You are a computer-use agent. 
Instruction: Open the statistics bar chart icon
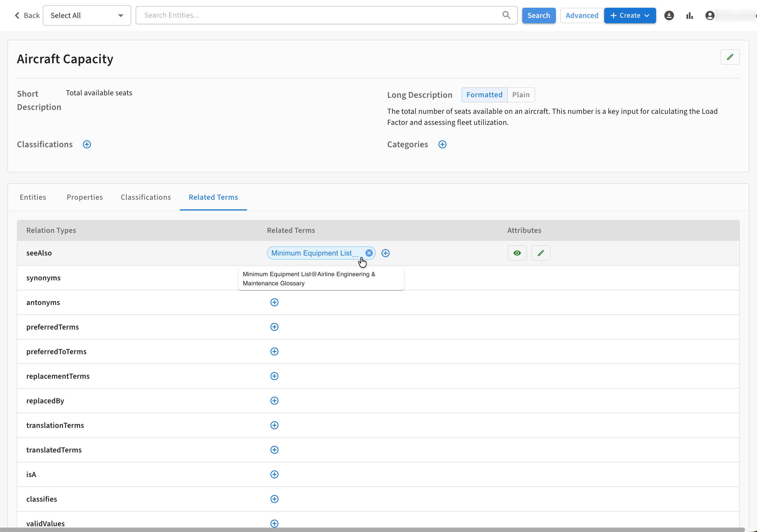689,15
